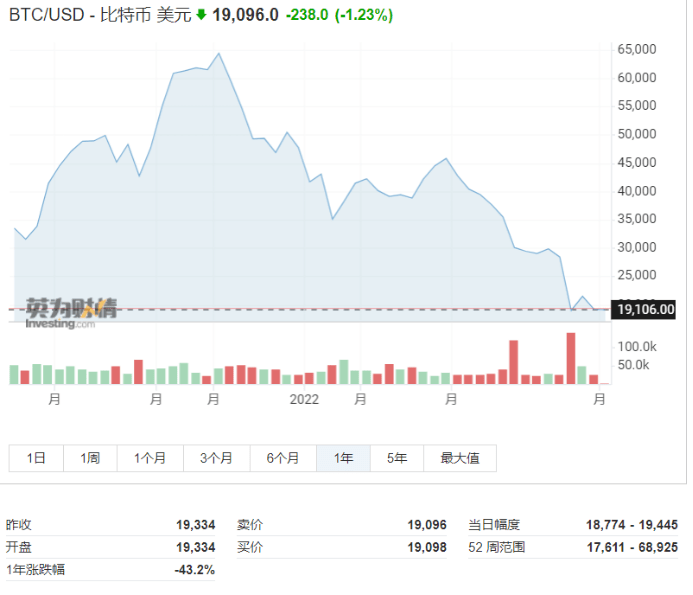Click the 当日幅度 range value

[633, 524]
